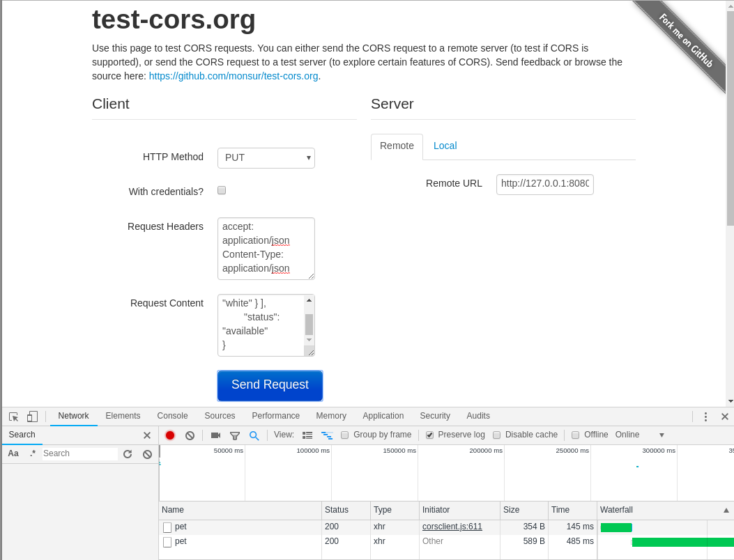
Task: Click the Remote URL input field
Action: 545,184
